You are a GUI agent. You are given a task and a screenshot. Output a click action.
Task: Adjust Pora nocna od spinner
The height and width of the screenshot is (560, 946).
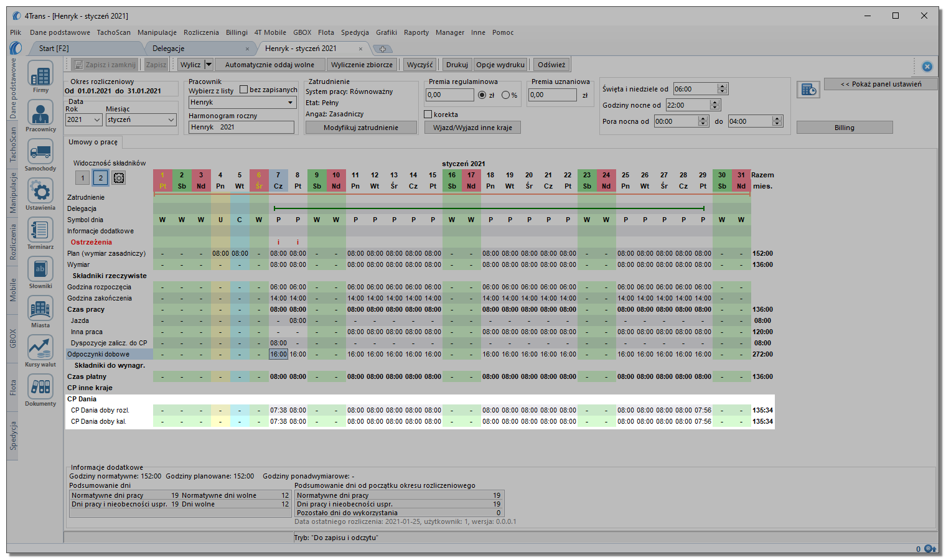coord(703,121)
